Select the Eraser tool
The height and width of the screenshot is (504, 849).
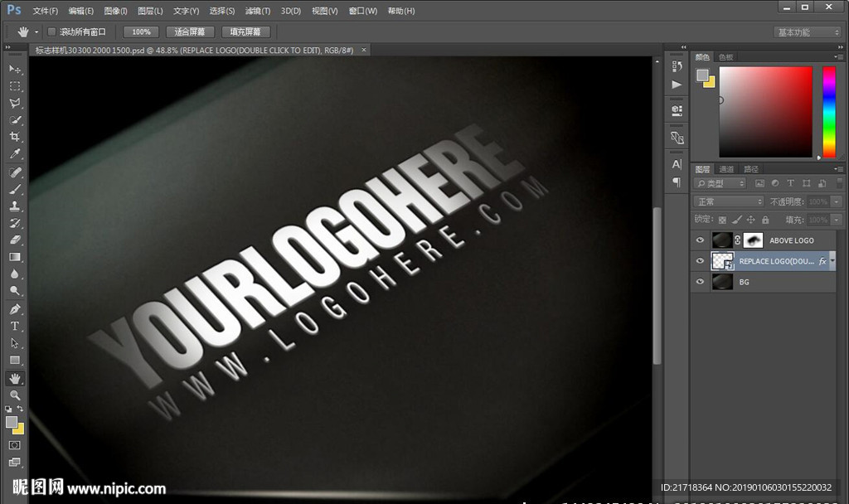click(15, 240)
